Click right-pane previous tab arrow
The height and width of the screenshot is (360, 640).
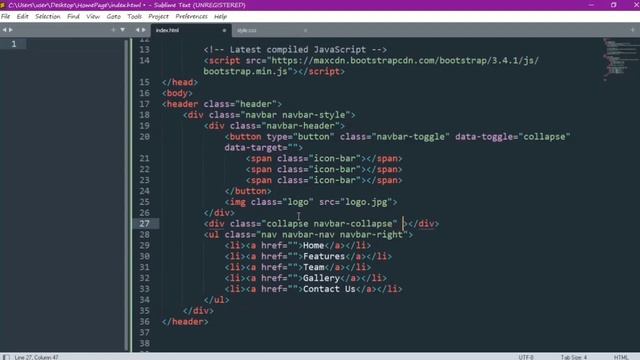138,30
